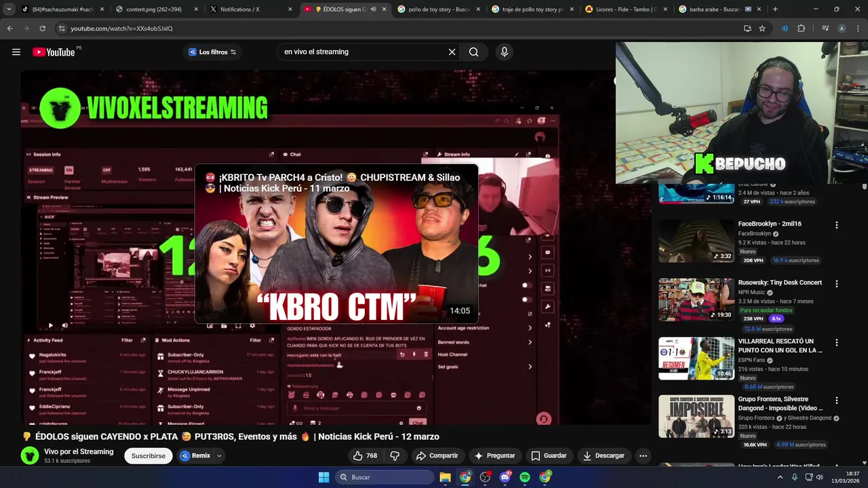
Task: Open options menu for Rusowsky: Tiny Desk Concert
Action: (836, 284)
